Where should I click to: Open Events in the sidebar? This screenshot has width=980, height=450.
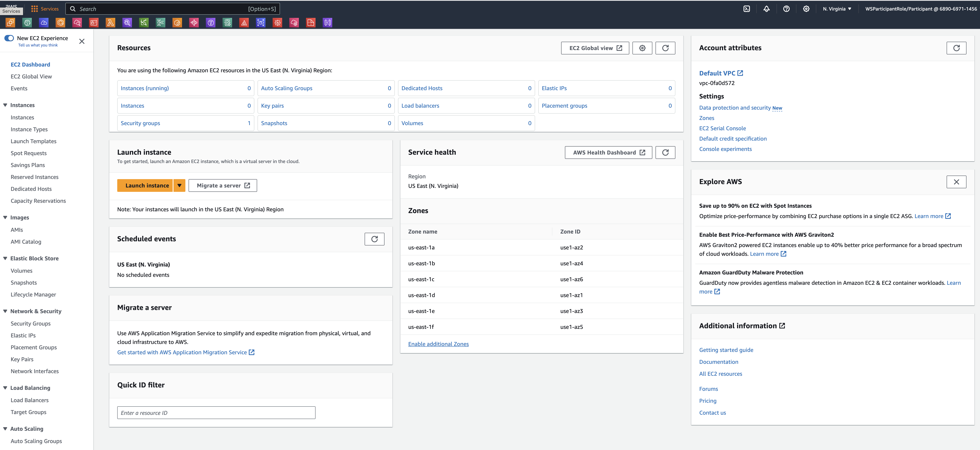click(19, 89)
